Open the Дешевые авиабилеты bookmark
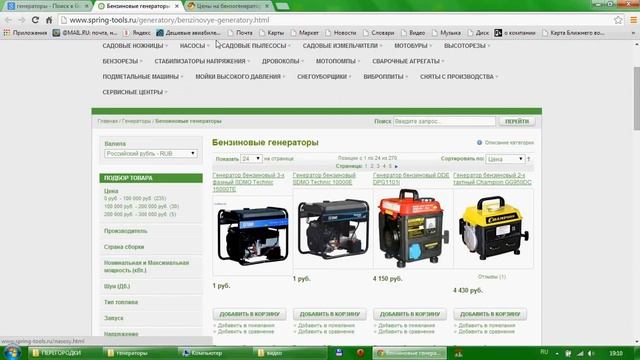Viewport: 640px width, 360px height. [x=188, y=33]
